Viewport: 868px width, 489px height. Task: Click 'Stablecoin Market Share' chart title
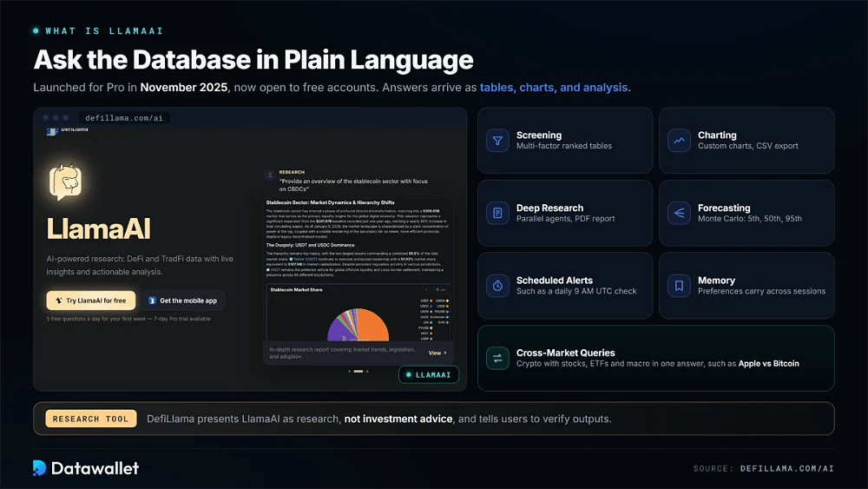(x=296, y=289)
